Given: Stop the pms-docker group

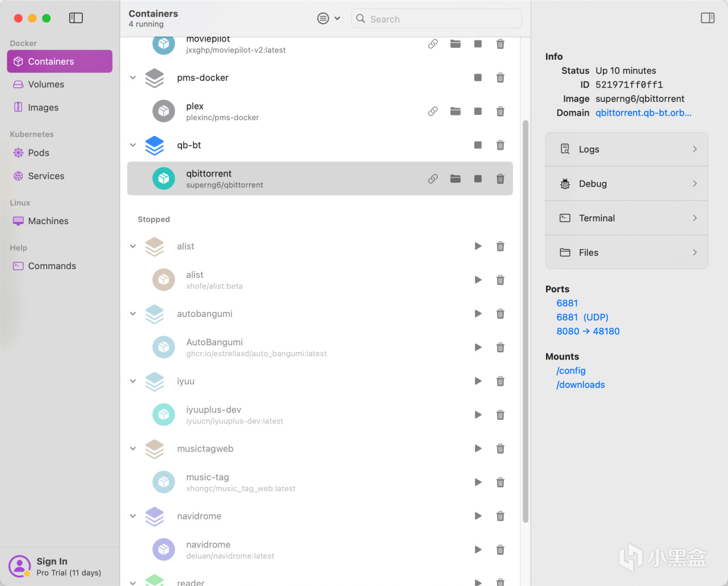Looking at the screenshot, I should coord(478,78).
